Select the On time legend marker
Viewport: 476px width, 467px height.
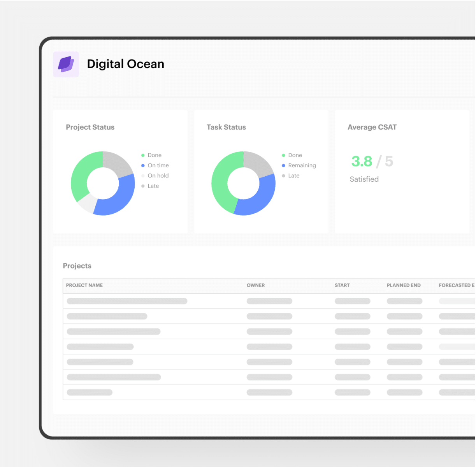(143, 165)
